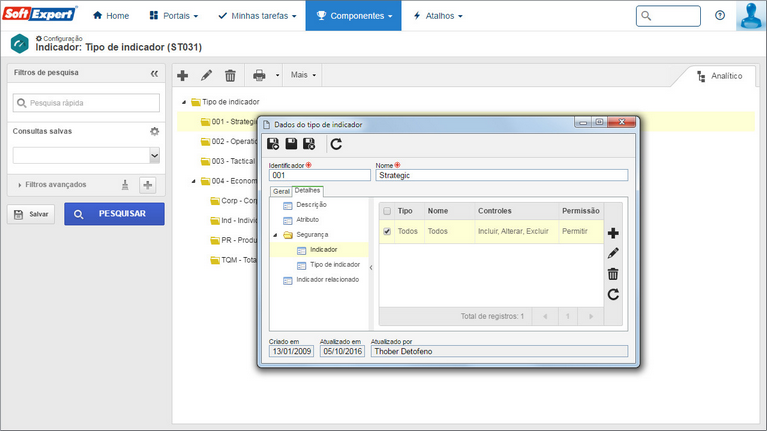Viewport: 767px width, 431px height.
Task: Clear advanced filters with broom icon
Action: 125,185
